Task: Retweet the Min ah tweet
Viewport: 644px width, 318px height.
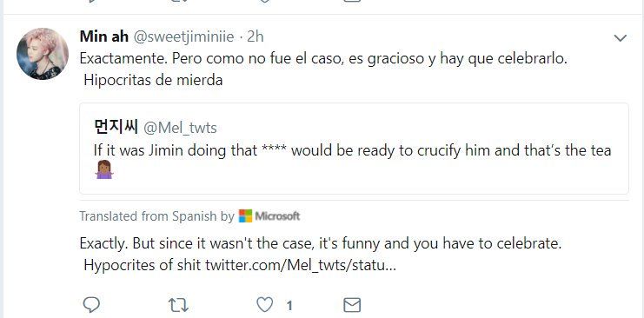Action: click(x=178, y=305)
